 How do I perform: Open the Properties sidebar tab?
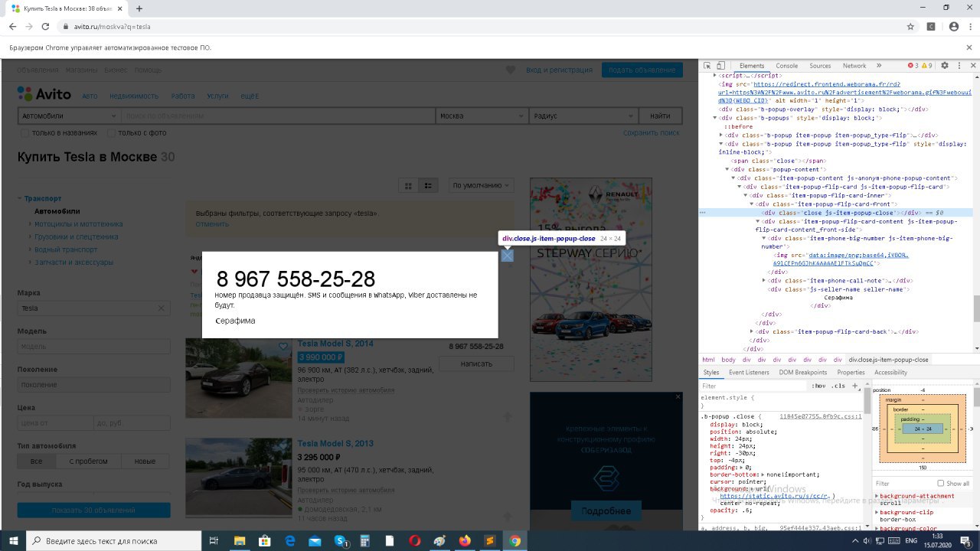[851, 373]
